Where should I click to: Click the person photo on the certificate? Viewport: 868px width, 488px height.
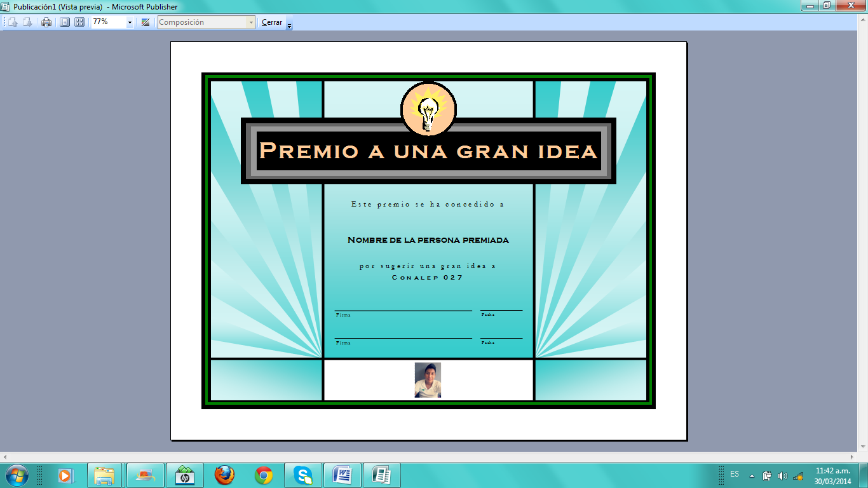pos(429,379)
